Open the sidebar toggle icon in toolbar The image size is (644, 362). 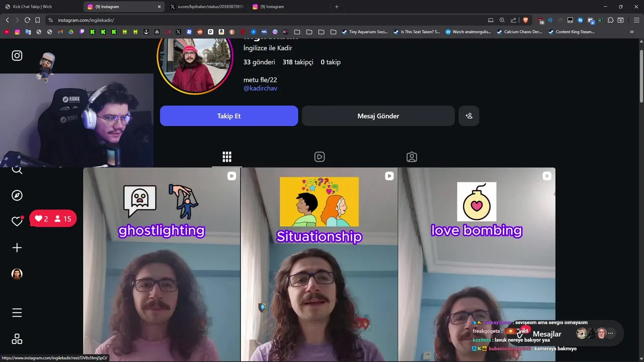[x=620, y=20]
